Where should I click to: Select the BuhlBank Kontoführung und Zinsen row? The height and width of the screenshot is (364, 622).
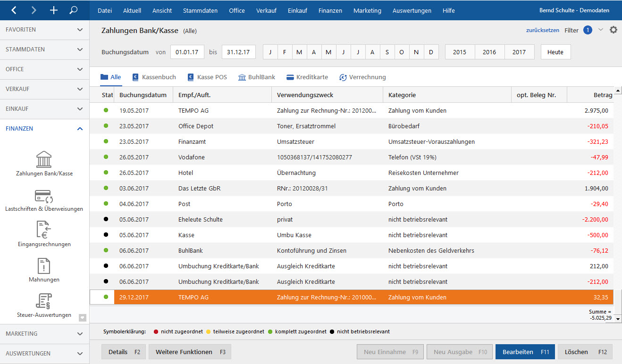click(352, 250)
